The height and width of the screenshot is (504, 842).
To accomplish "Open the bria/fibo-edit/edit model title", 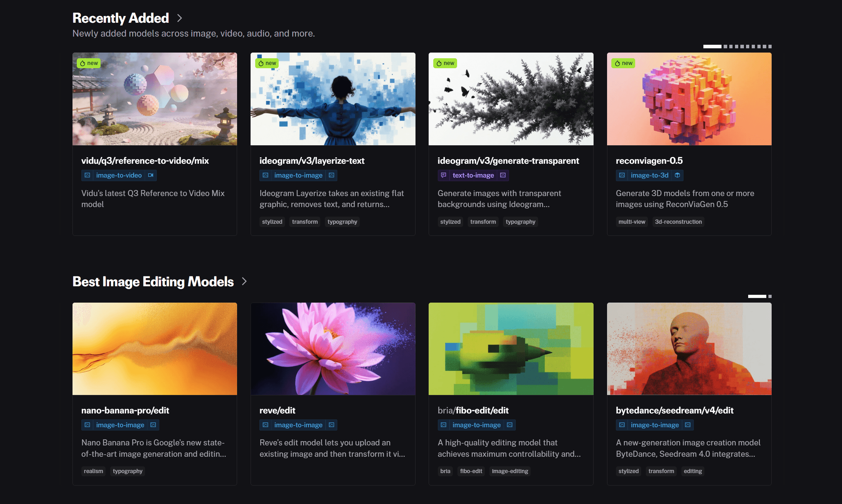I will tap(473, 411).
